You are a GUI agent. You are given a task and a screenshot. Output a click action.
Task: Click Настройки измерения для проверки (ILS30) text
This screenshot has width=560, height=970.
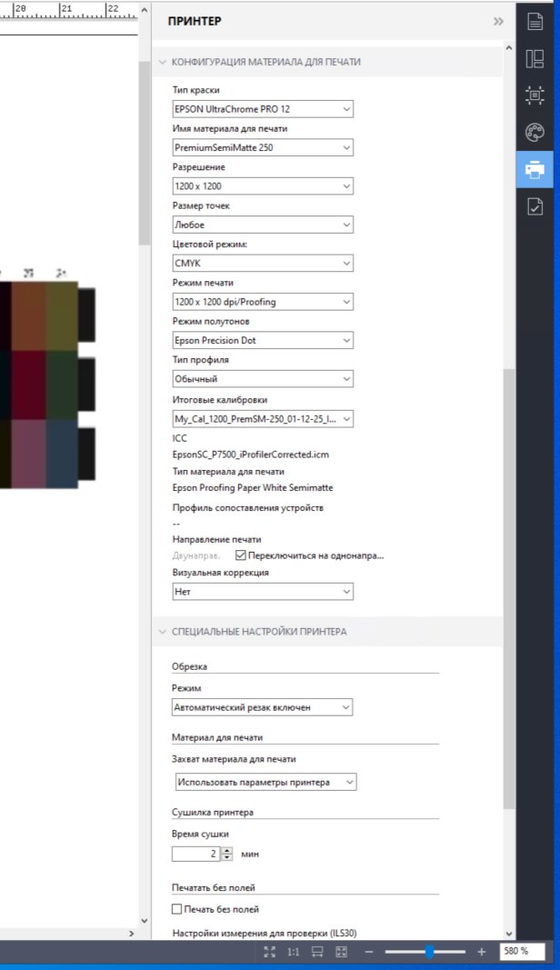click(x=265, y=933)
